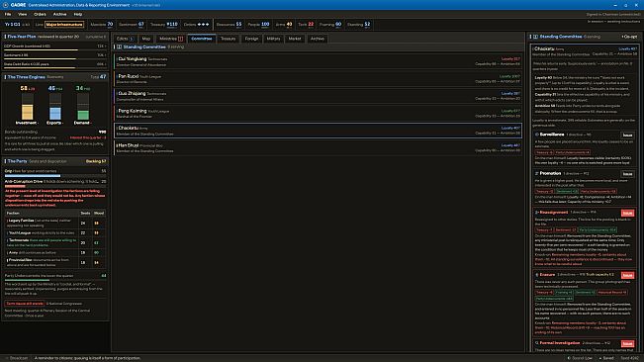Select the Technocrats faction row
Viewport: 644px width, 362px height.
55,242
